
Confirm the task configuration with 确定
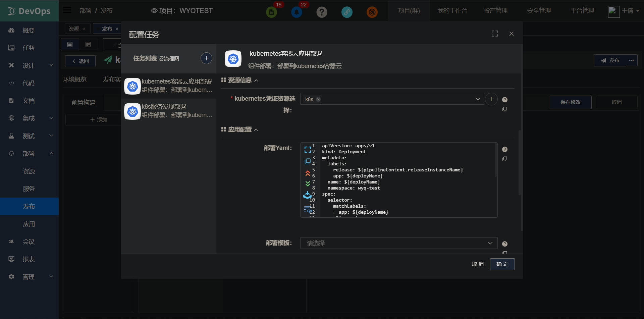coord(502,264)
